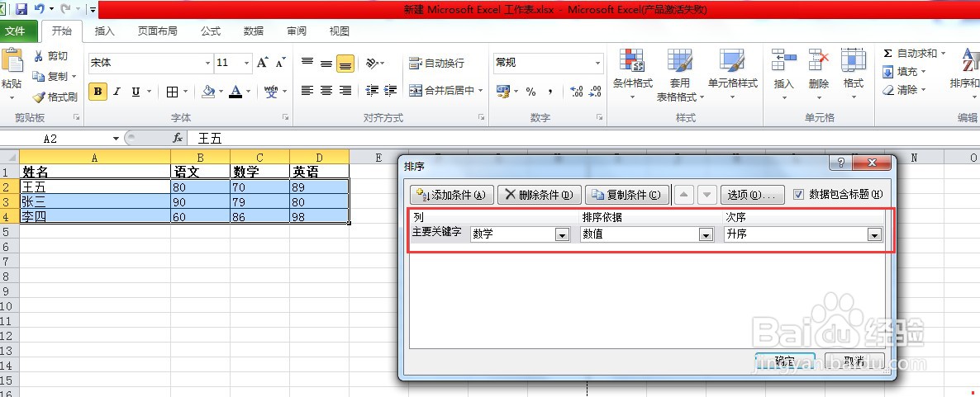
Task: Click 添加条件 button
Action: click(452, 195)
